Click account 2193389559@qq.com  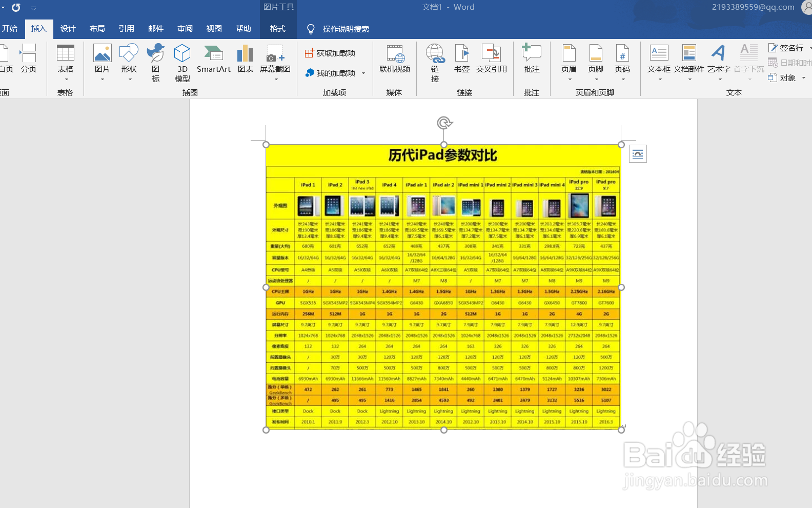tap(753, 7)
